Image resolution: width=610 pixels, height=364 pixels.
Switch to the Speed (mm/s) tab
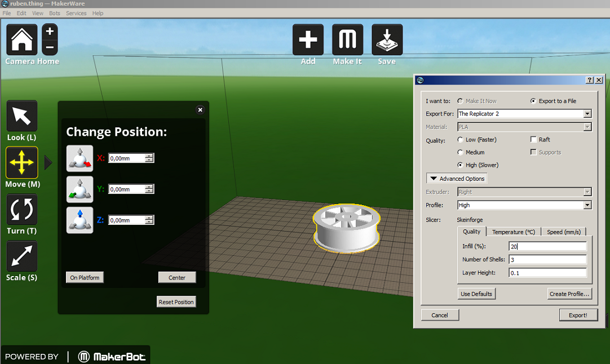pyautogui.click(x=564, y=232)
